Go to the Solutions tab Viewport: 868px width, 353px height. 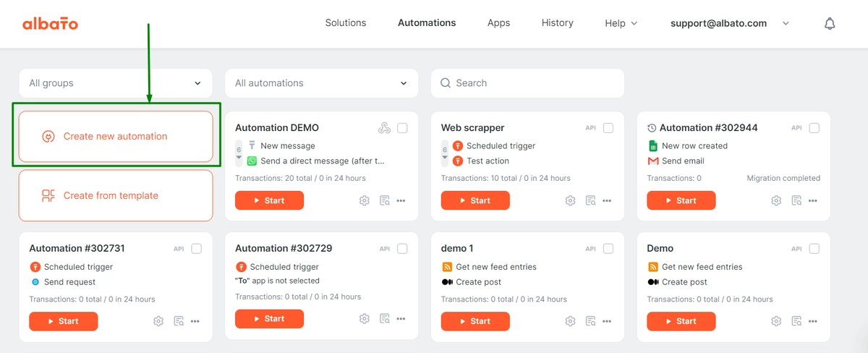(346, 23)
